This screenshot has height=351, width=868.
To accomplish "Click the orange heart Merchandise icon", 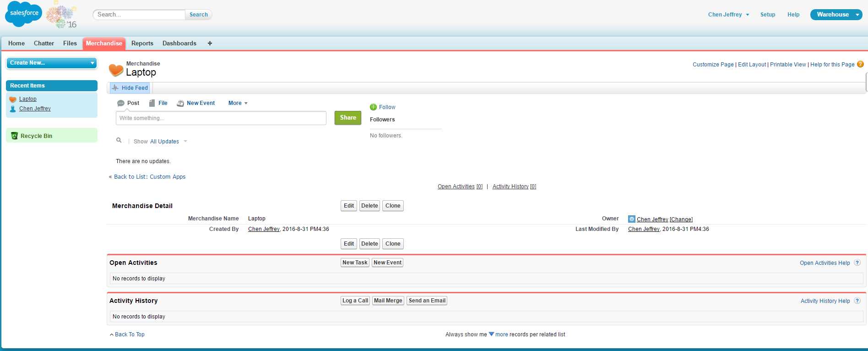I will [x=116, y=70].
